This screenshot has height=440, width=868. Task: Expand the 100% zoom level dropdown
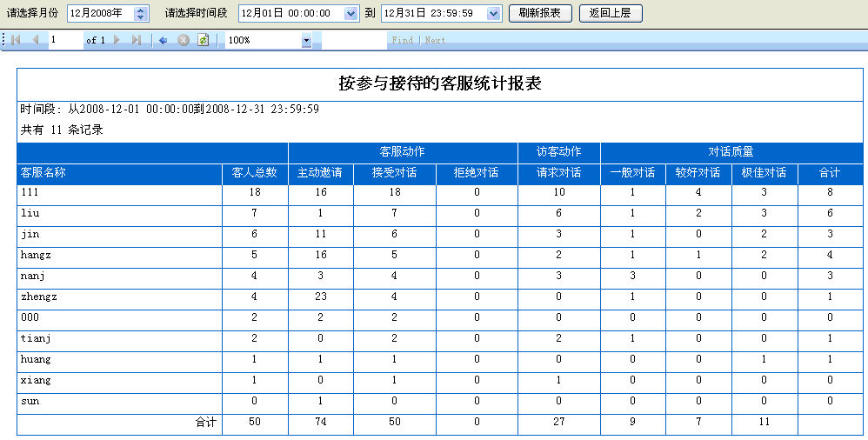click(x=306, y=40)
